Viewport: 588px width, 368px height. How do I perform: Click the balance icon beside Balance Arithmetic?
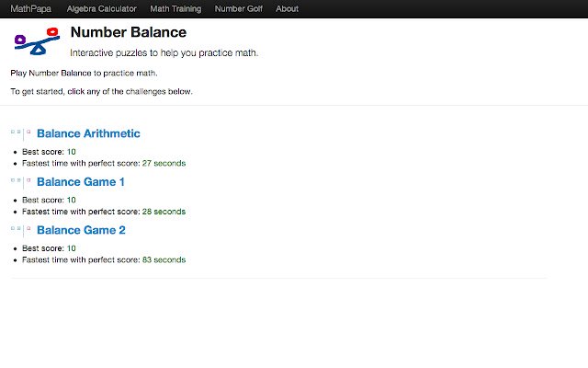click(x=21, y=133)
